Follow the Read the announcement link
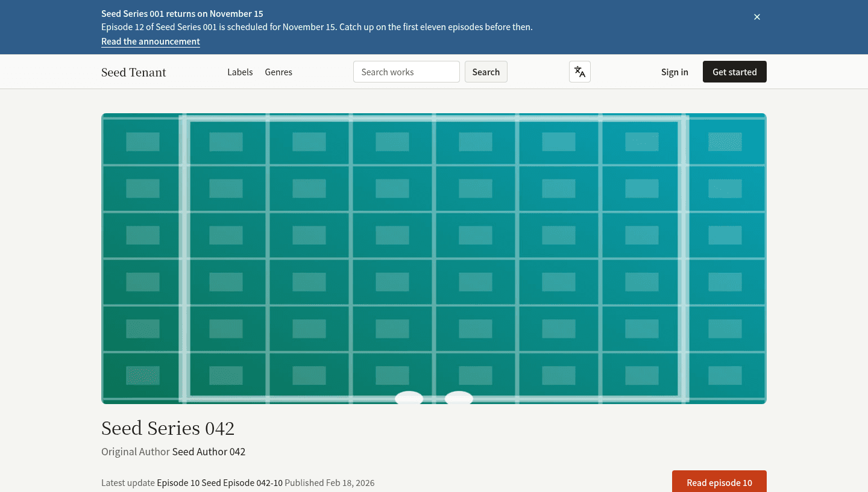The width and height of the screenshot is (868, 492). (151, 42)
